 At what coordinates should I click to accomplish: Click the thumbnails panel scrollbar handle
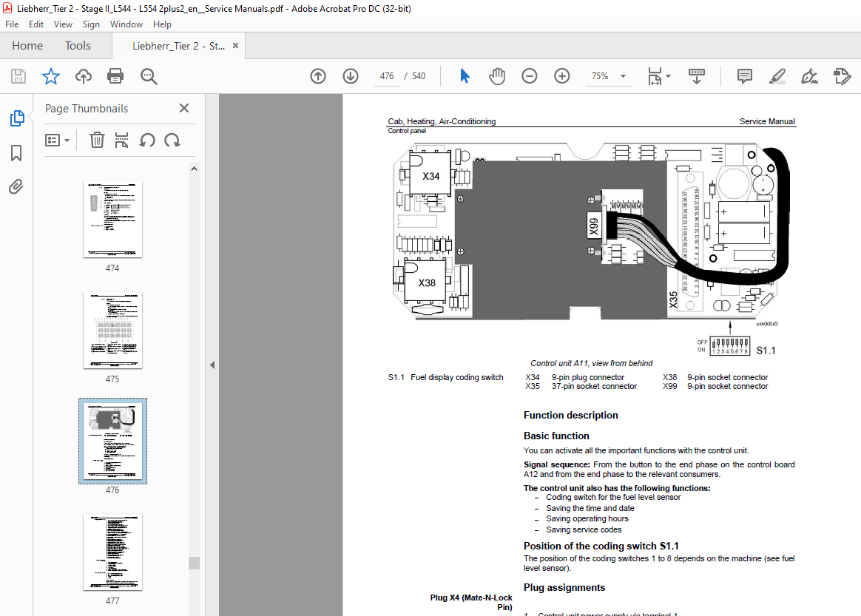194,563
